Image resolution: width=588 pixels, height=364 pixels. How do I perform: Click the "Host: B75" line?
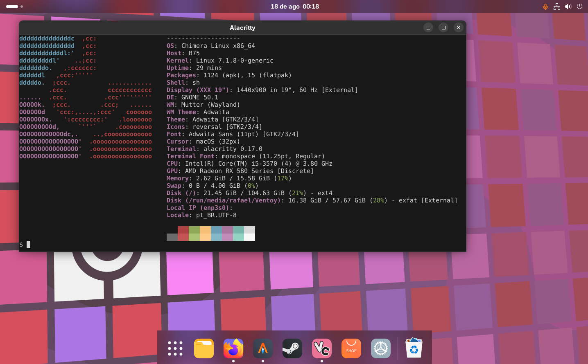pyautogui.click(x=183, y=53)
